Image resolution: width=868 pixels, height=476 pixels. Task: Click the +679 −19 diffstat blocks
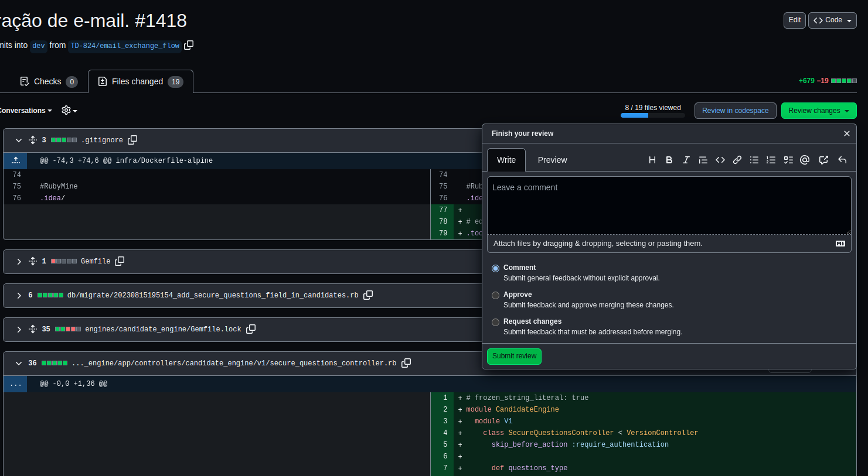pyautogui.click(x=844, y=81)
